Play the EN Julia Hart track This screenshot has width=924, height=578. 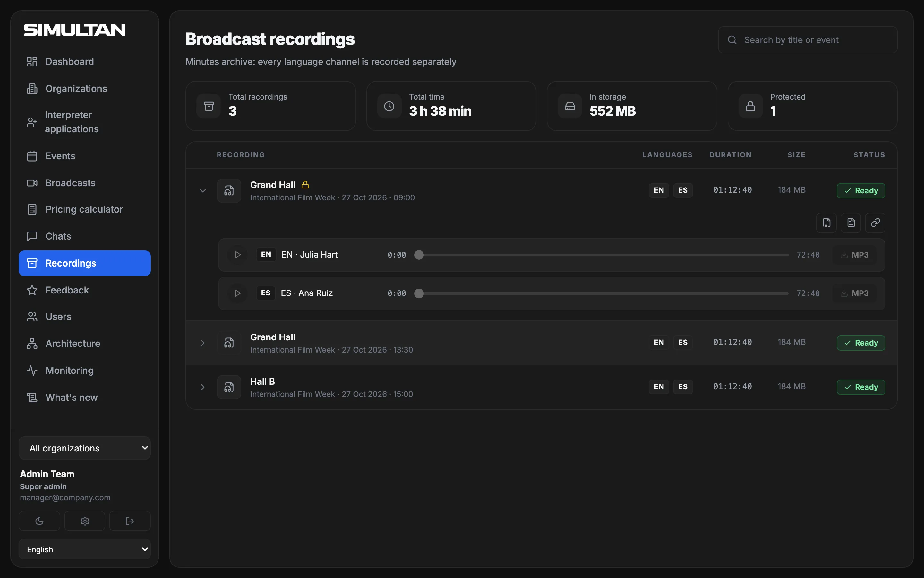click(x=237, y=255)
